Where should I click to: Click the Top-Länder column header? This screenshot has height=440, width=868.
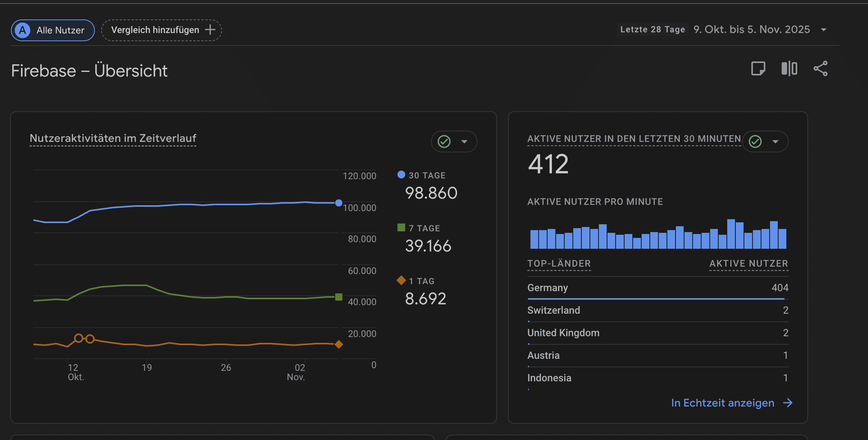[x=559, y=264]
